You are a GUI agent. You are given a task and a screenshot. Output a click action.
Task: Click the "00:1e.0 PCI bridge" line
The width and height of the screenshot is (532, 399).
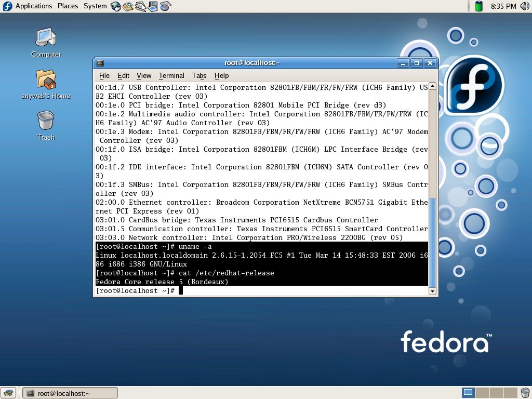pos(241,105)
